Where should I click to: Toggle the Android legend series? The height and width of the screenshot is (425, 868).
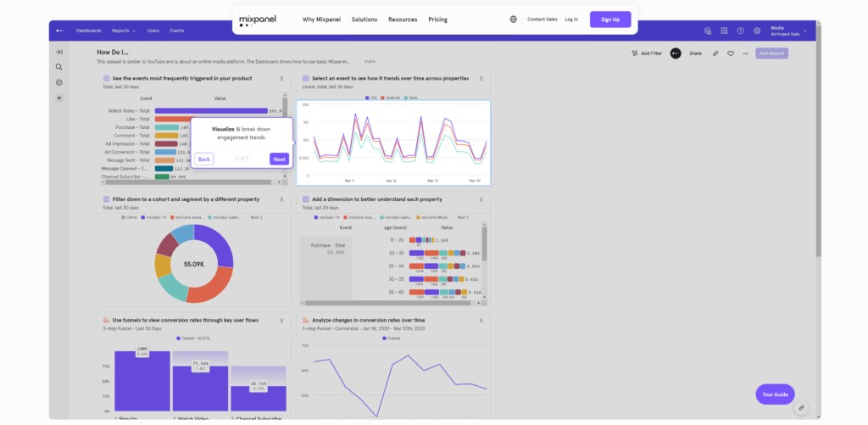391,98
